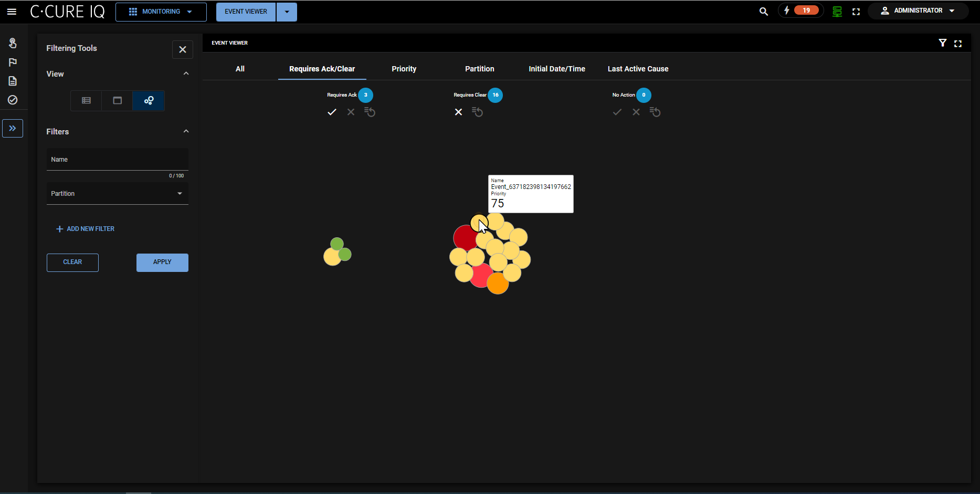The image size is (980, 494).
Task: Switch to the Last Active Cause tab
Action: coord(638,69)
